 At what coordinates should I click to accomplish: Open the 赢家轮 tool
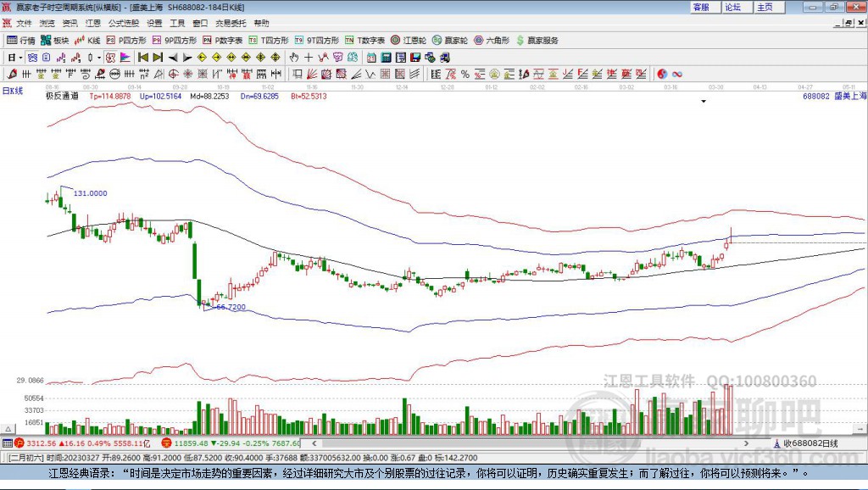pos(450,41)
